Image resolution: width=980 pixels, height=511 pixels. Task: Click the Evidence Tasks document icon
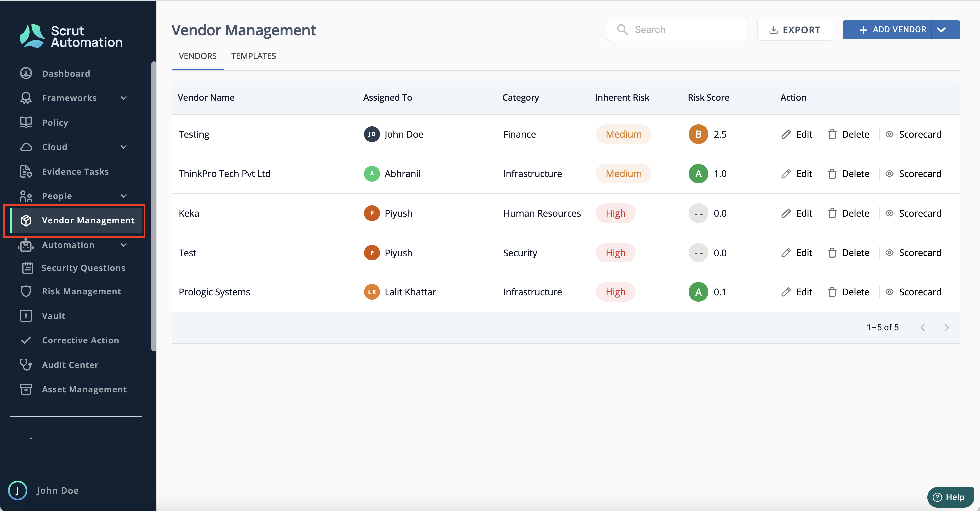coord(26,172)
